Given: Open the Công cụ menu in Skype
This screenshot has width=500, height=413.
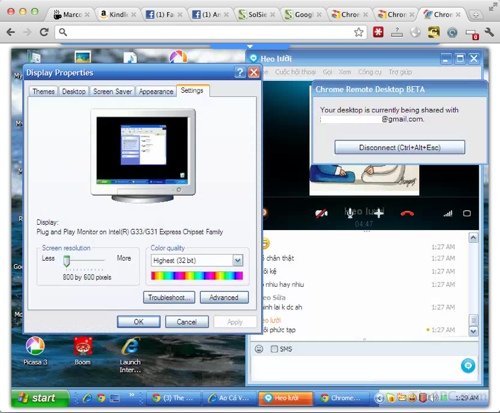Looking at the screenshot, I should coord(369,72).
